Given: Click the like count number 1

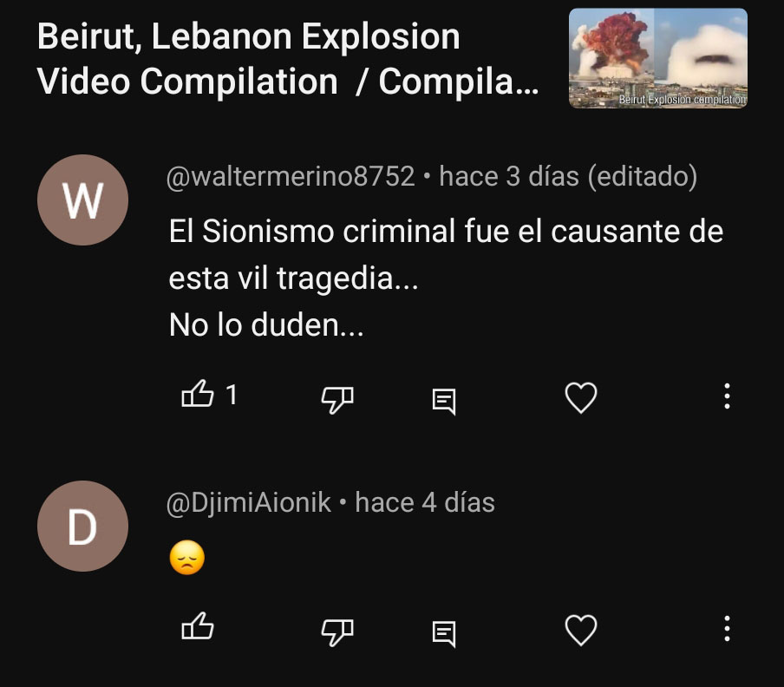Looking at the screenshot, I should pyautogui.click(x=232, y=395).
